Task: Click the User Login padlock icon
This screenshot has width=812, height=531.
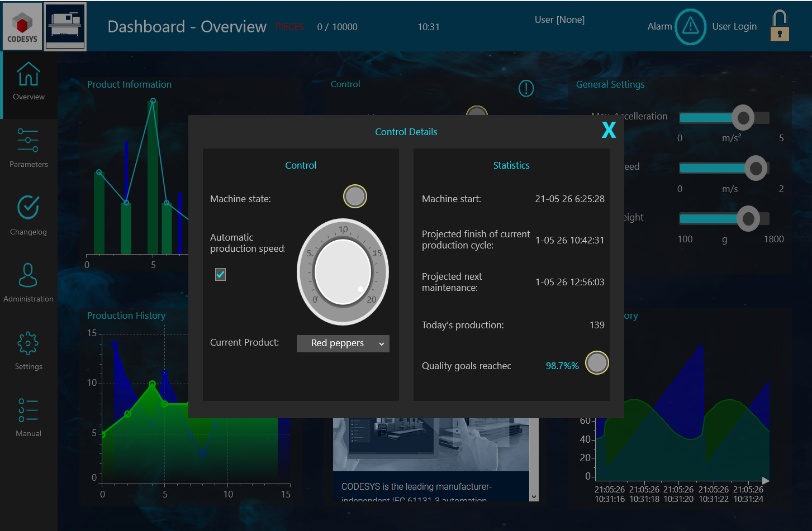Action: pos(779,26)
